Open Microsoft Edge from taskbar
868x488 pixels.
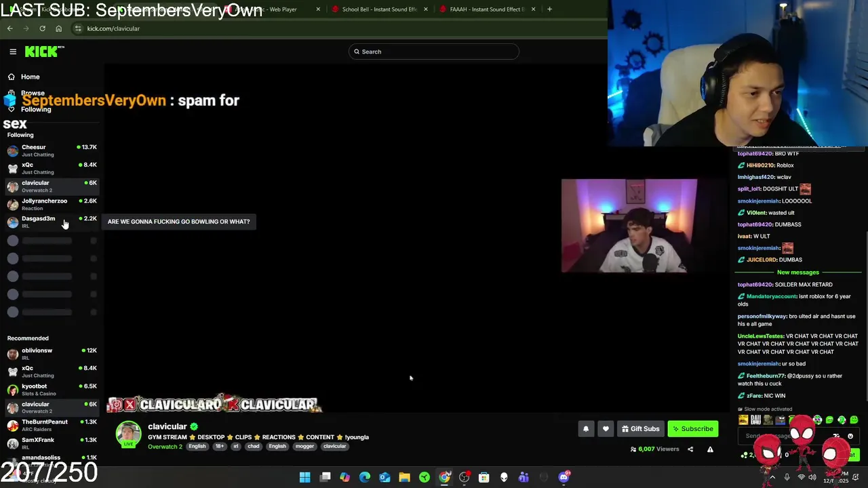(x=365, y=477)
